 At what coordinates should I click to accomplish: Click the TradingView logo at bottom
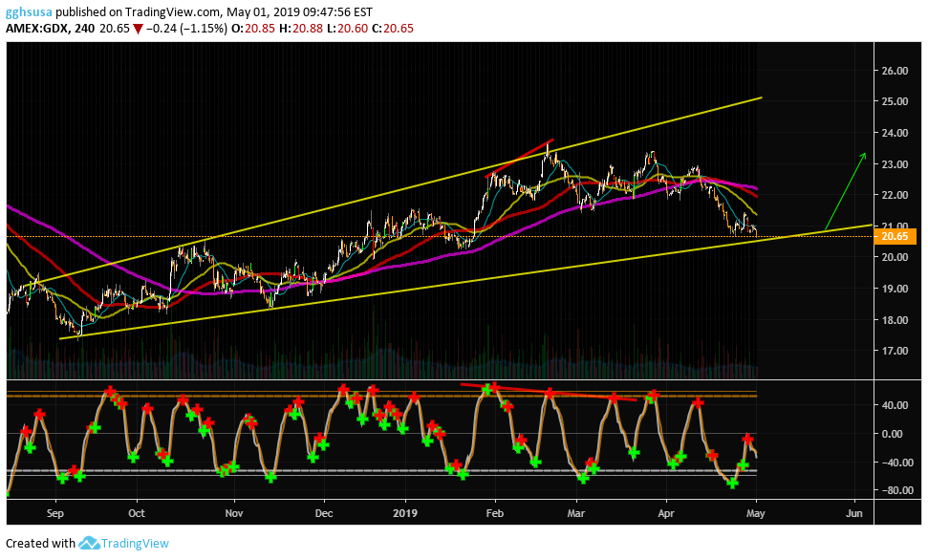(x=89, y=543)
